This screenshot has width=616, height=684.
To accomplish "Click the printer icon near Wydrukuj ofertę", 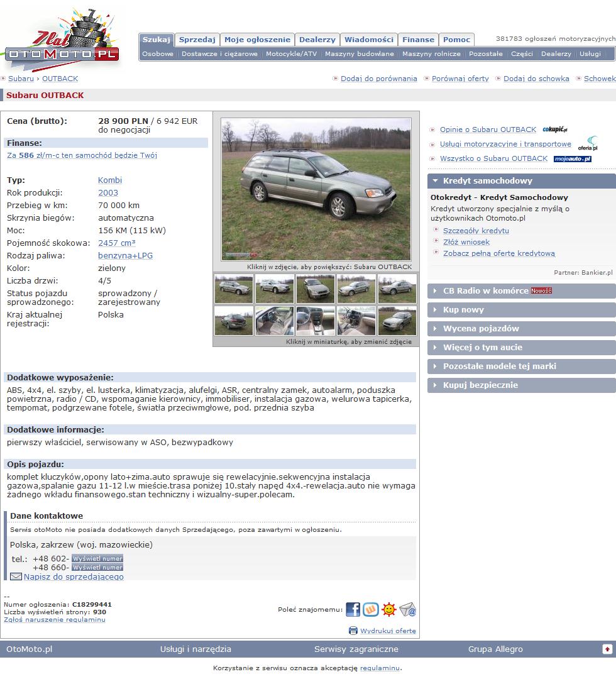I will tap(353, 631).
